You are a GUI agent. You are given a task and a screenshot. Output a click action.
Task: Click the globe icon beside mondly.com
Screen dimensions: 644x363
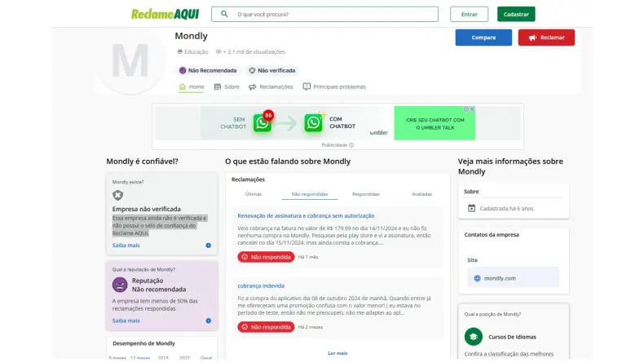tap(477, 278)
